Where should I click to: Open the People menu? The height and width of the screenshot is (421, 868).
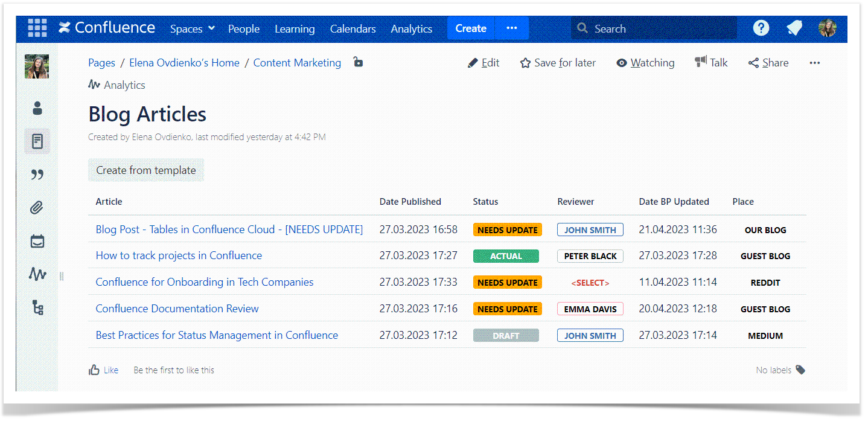[244, 28]
